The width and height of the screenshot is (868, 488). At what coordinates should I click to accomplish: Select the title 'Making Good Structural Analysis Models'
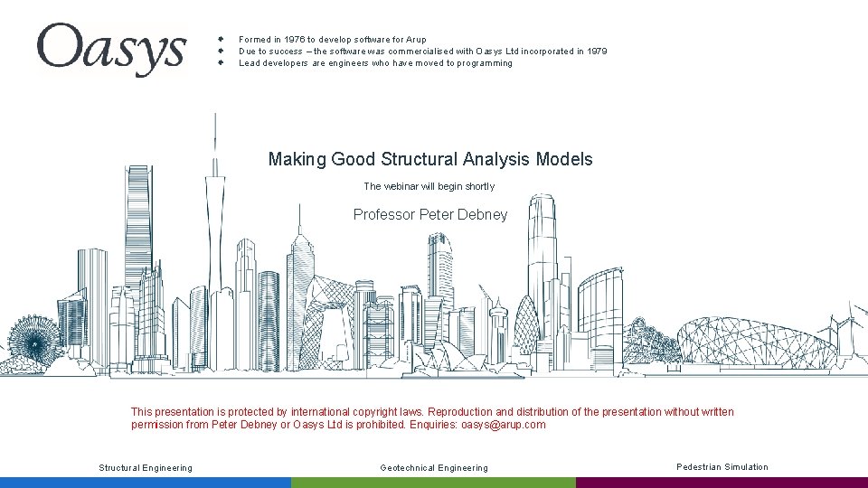pos(430,159)
